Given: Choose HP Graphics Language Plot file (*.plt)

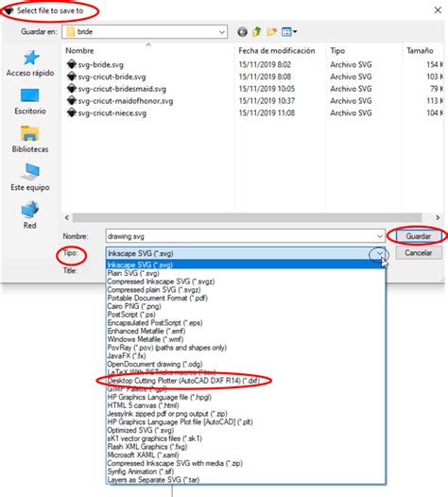Looking at the screenshot, I should click(246, 421).
